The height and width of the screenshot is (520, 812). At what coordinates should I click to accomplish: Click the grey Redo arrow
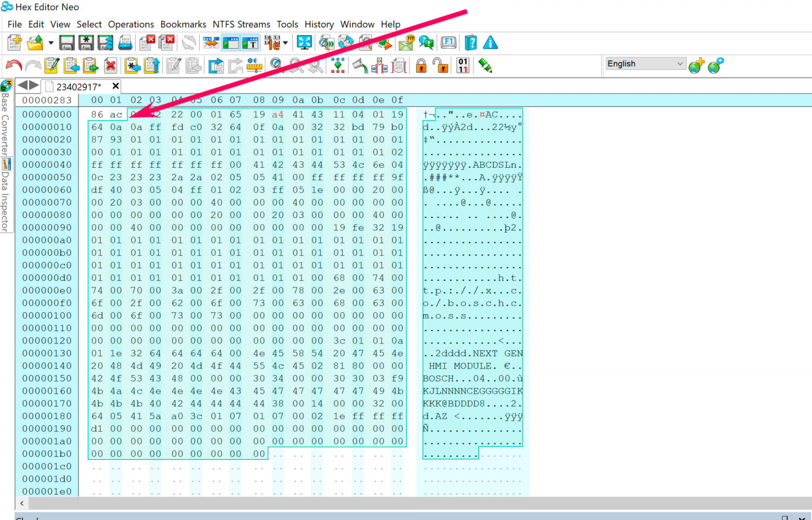(x=33, y=66)
